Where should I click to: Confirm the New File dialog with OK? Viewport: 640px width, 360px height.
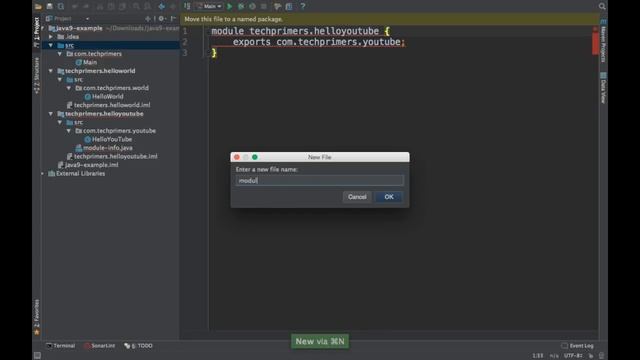(x=389, y=197)
